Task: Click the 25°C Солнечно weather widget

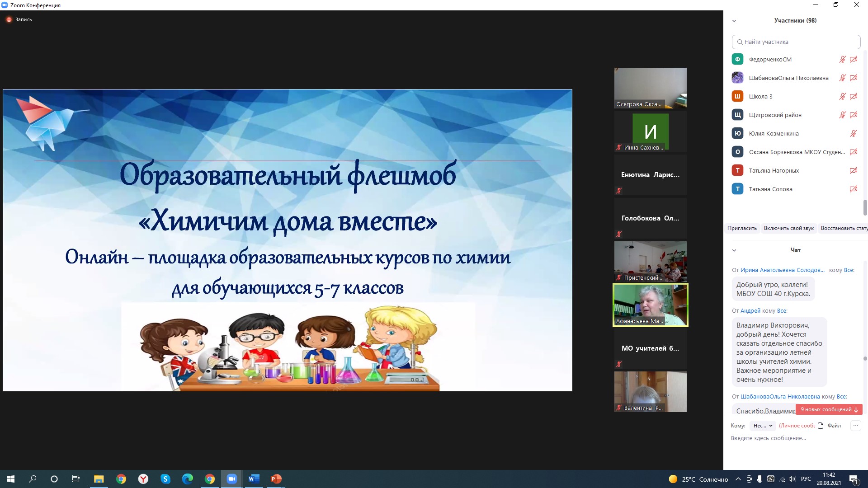Action: [x=698, y=479]
